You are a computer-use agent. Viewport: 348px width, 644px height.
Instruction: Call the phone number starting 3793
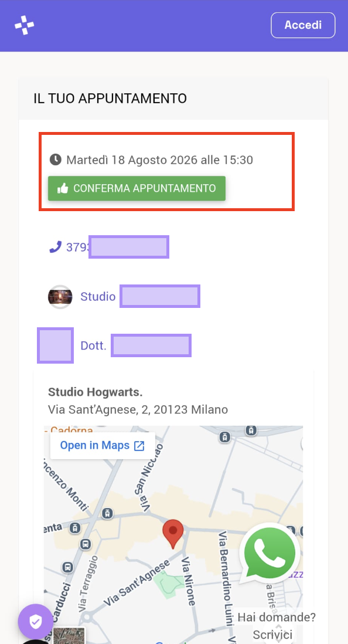click(x=109, y=247)
